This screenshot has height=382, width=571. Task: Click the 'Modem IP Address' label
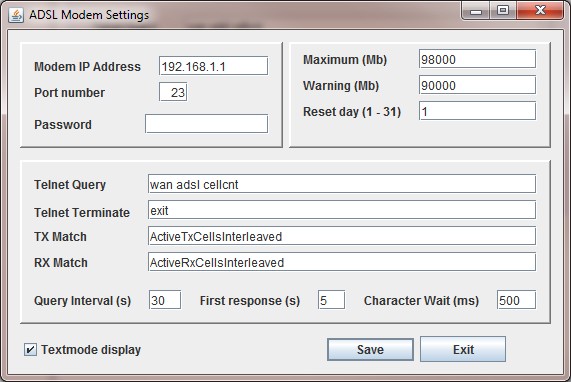[87, 67]
